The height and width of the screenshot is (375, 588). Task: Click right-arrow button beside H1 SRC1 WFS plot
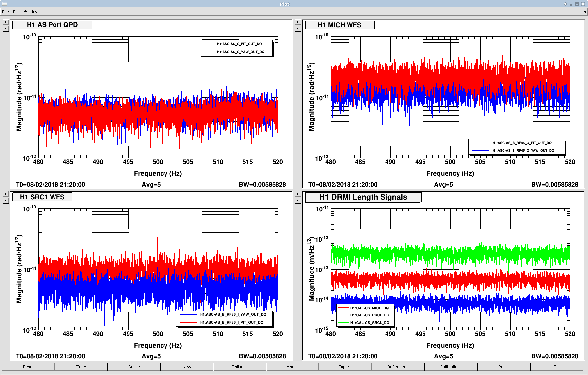[x=6, y=194]
